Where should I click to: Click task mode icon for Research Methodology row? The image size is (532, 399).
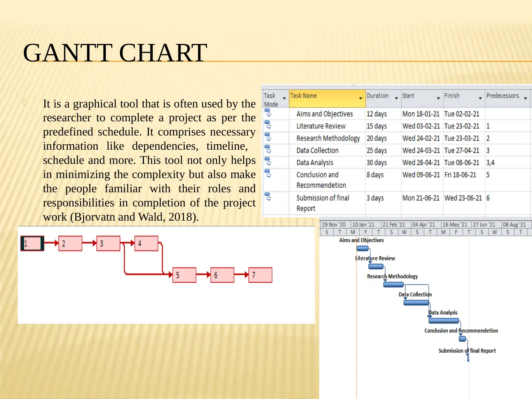click(268, 137)
